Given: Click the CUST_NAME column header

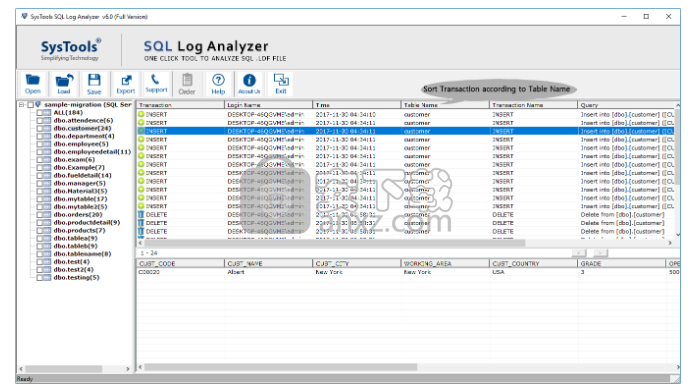Looking at the screenshot, I should click(x=268, y=263).
